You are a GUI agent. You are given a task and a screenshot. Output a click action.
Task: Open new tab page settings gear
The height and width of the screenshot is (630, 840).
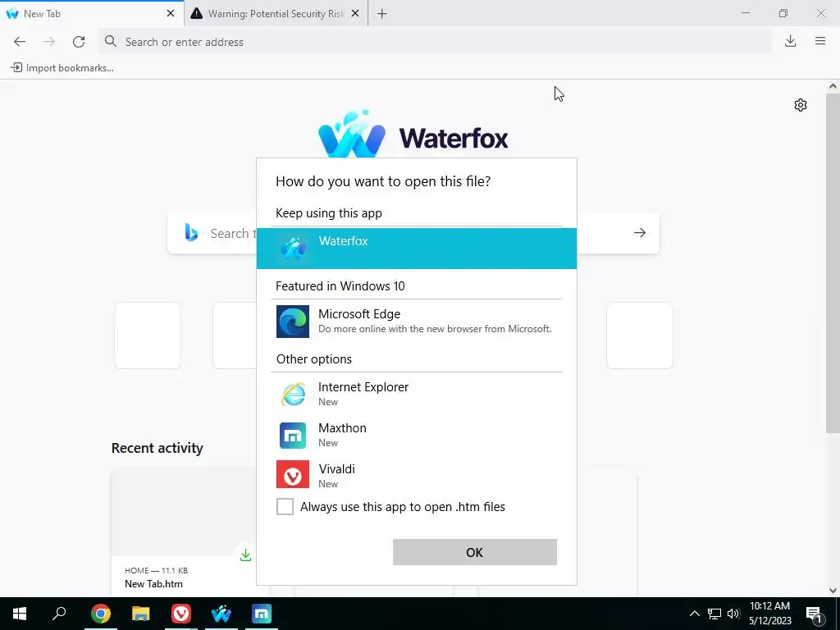pyautogui.click(x=801, y=105)
